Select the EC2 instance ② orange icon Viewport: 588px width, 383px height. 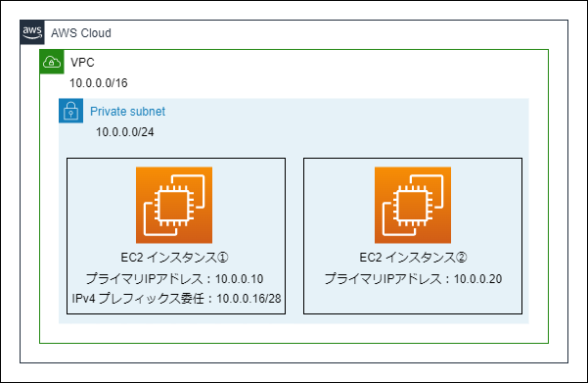click(413, 205)
